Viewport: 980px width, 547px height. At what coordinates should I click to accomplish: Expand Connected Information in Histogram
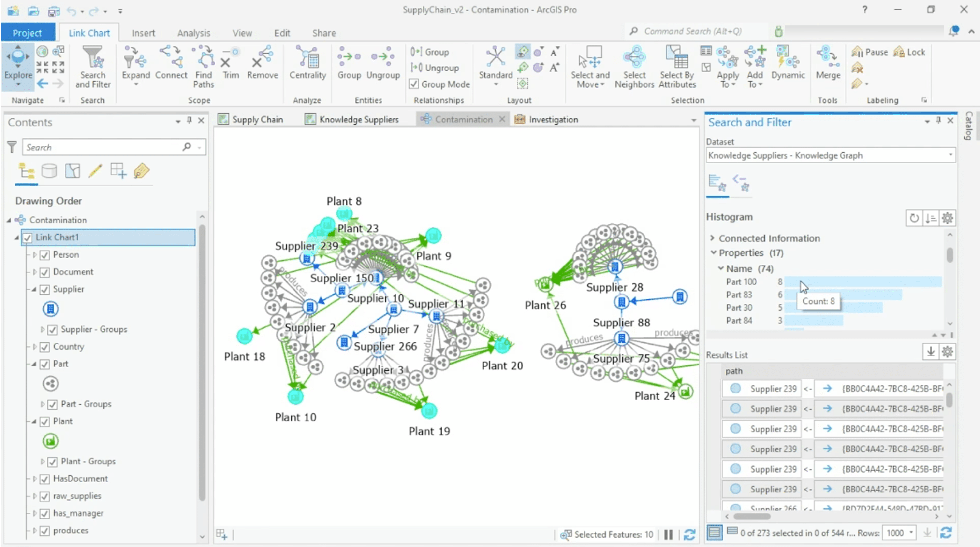coord(712,238)
